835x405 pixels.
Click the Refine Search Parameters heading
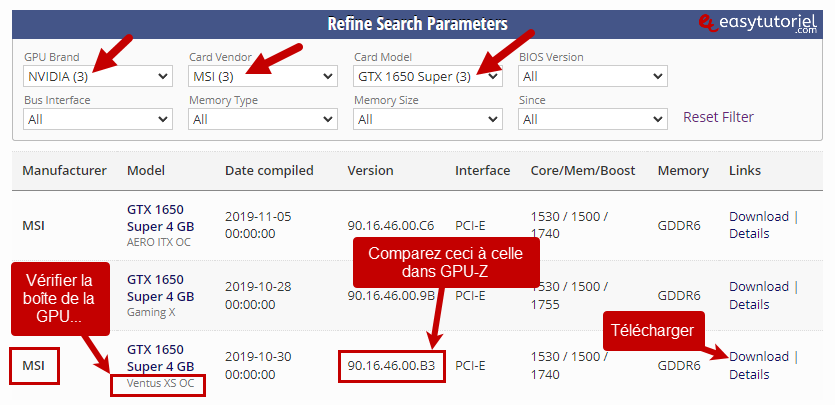(417, 24)
